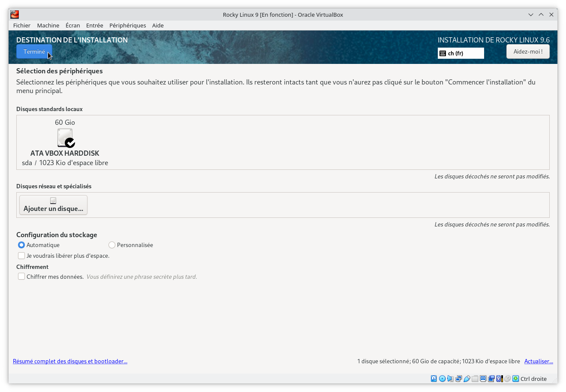Image resolution: width=566 pixels, height=392 pixels.
Task: Click the hard disk activity icon in status bar
Action: pos(434,378)
